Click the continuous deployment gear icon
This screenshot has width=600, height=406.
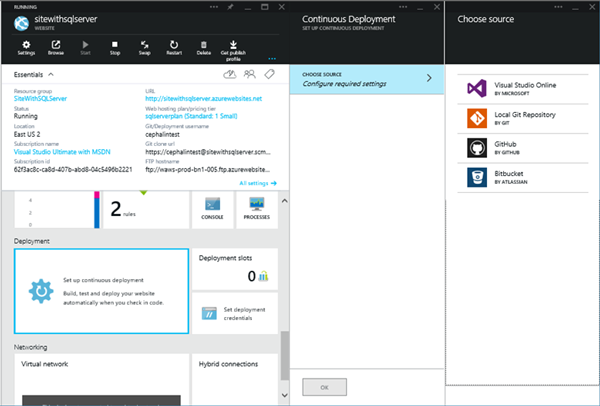(x=41, y=291)
